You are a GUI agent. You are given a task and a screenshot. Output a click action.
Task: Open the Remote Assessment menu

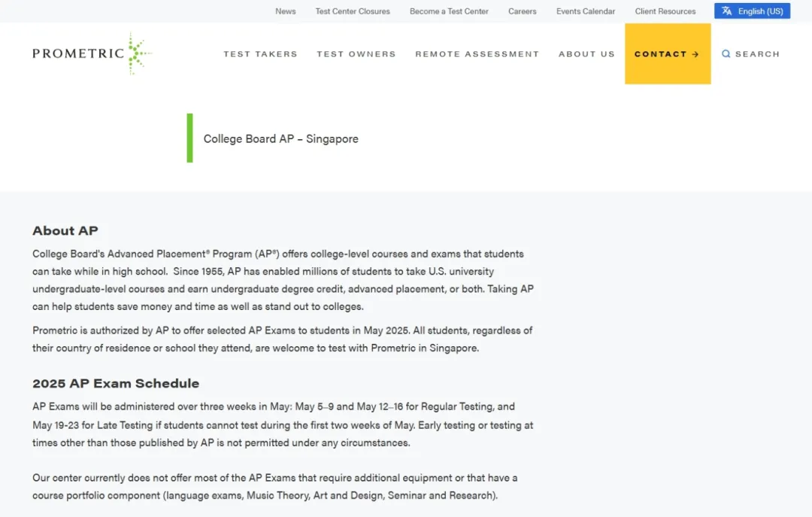[477, 54]
